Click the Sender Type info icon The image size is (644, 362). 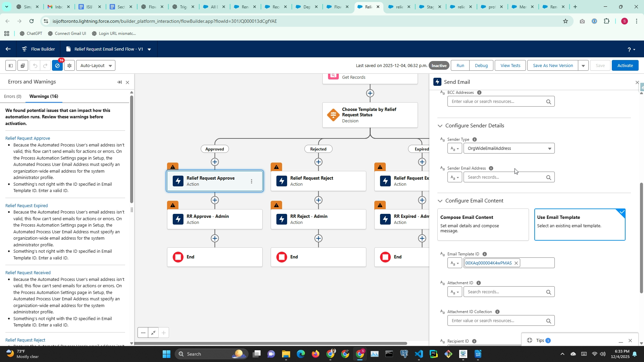point(474,139)
